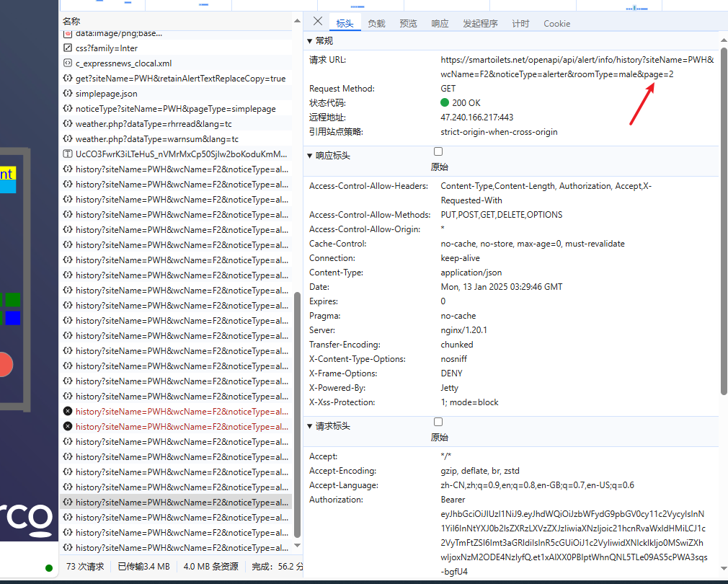Click the Authorization Bearer token text
Viewport: 728px width, 584px height.
574,536
